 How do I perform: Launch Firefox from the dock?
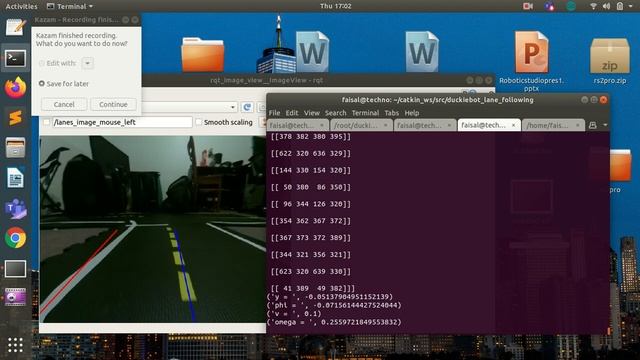(x=15, y=87)
